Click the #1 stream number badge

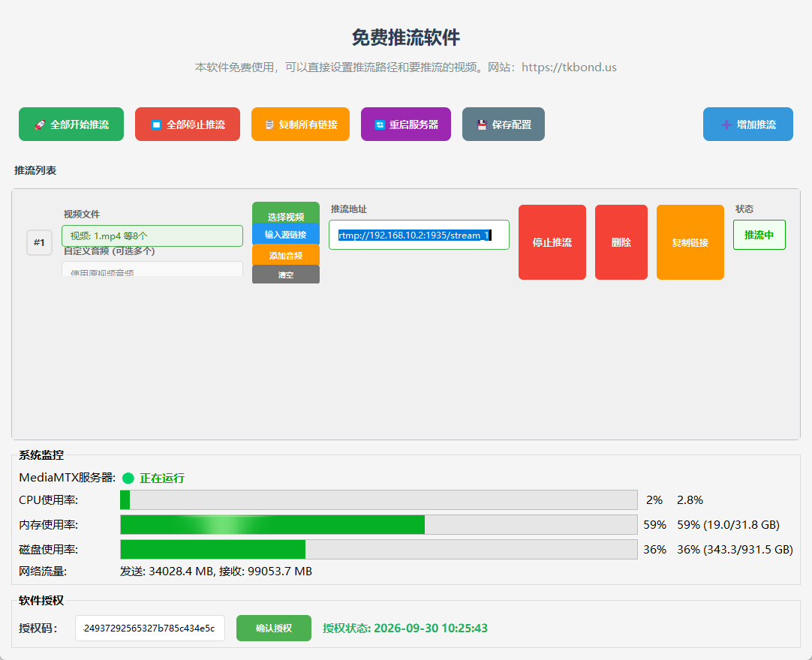39,242
